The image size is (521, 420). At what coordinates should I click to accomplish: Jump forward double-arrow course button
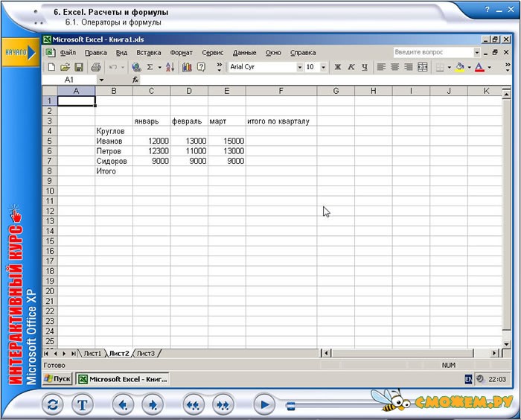coord(223,404)
